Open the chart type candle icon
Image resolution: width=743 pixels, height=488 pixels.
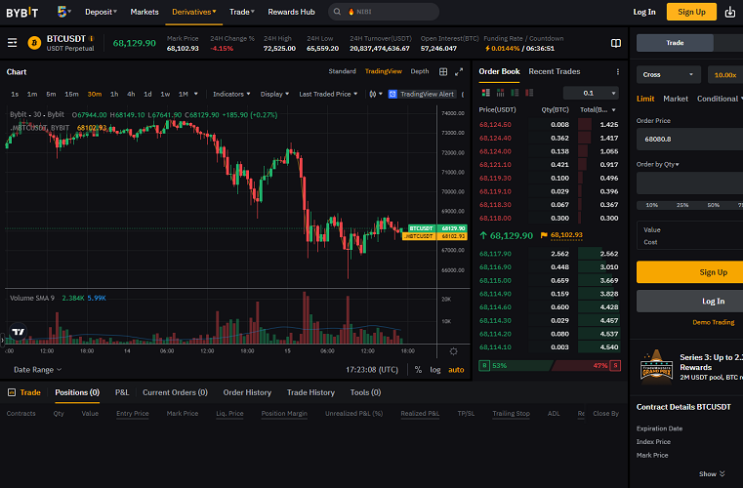point(375,94)
